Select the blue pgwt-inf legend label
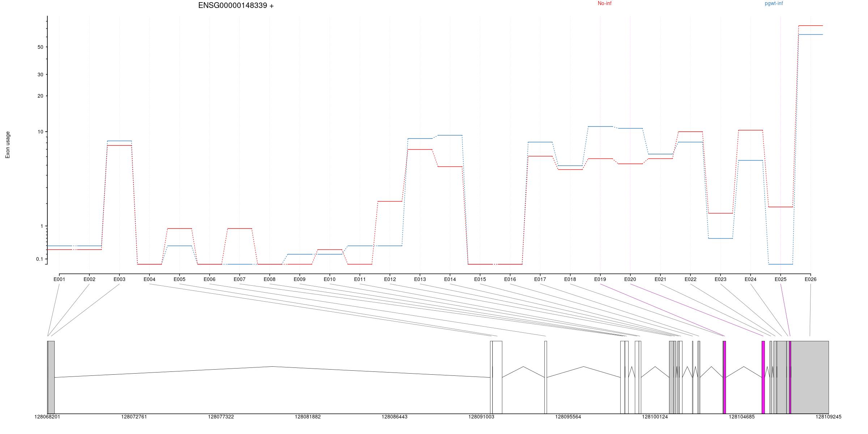This screenshot has width=868, height=434. coord(774,3)
